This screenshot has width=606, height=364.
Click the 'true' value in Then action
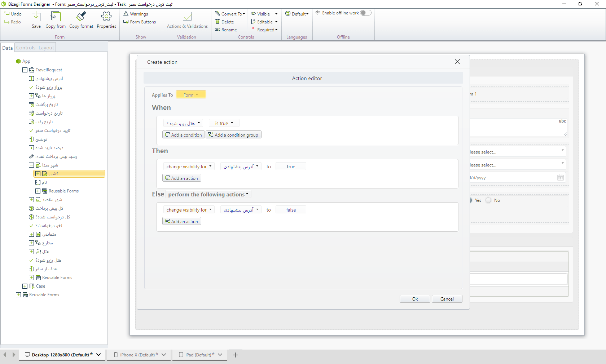coord(291,167)
